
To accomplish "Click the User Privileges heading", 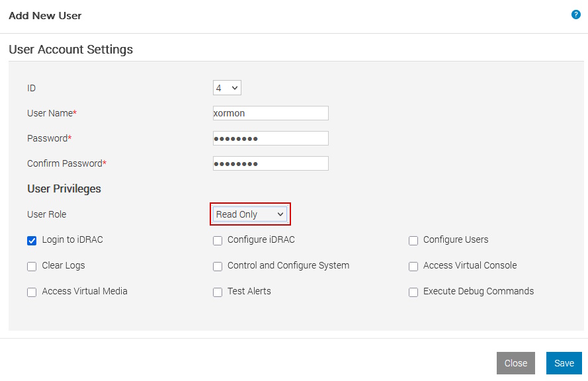I will point(64,189).
